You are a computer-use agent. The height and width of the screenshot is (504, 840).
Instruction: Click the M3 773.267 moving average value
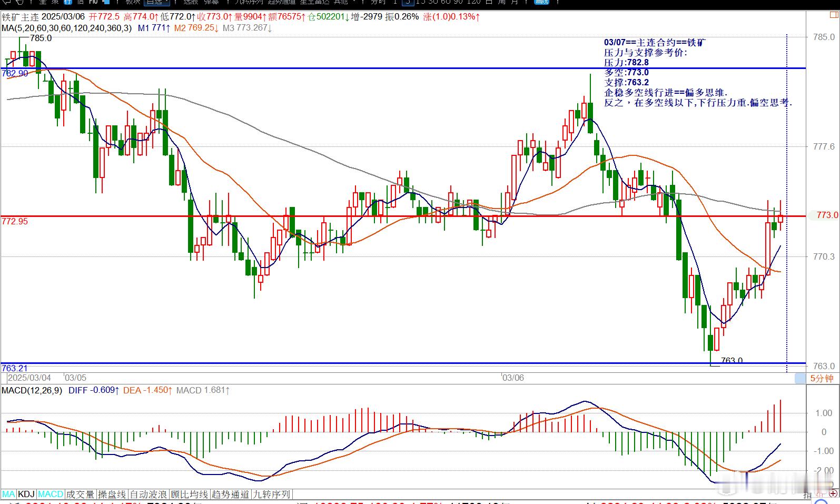[248, 28]
